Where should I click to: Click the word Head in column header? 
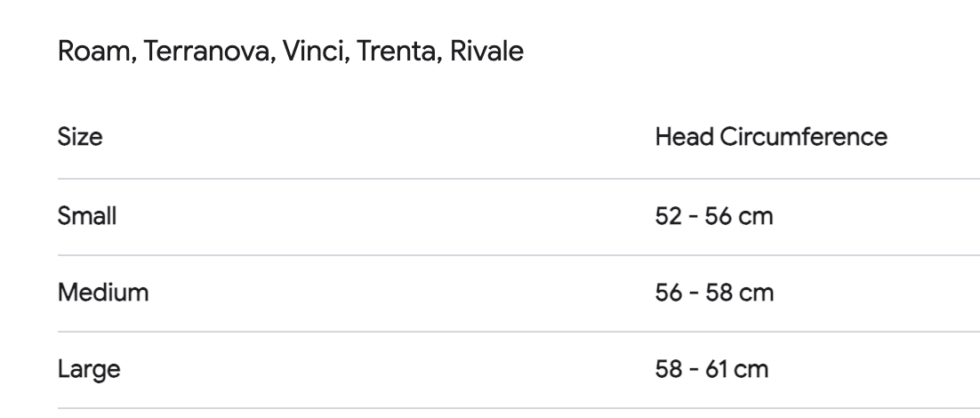coord(685,137)
